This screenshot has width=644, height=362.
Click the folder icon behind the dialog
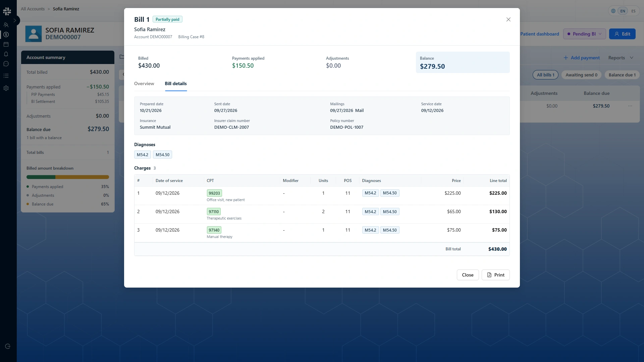pyautogui.click(x=122, y=57)
